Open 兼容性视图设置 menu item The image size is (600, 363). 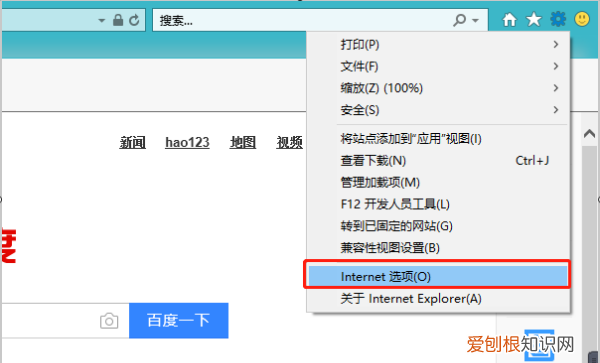439,247
